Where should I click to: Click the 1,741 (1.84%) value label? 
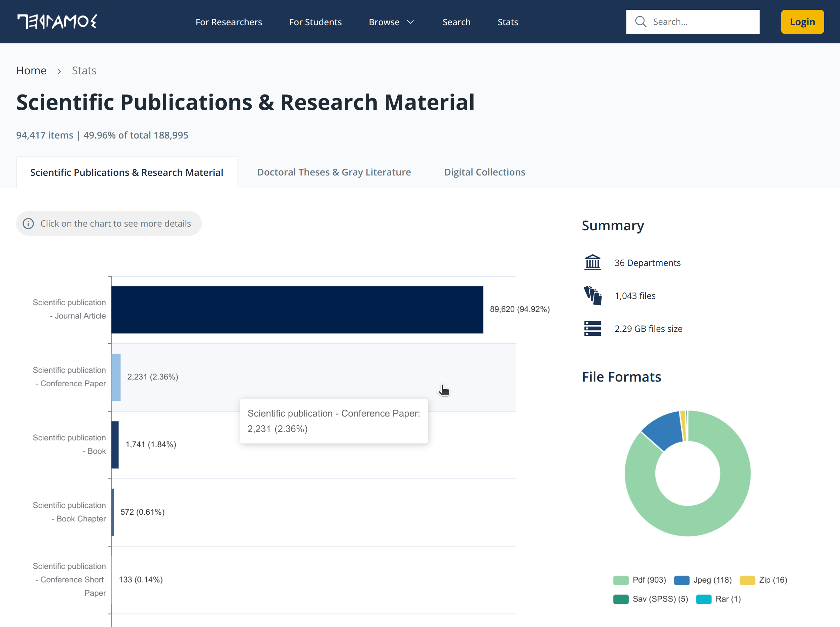click(151, 444)
